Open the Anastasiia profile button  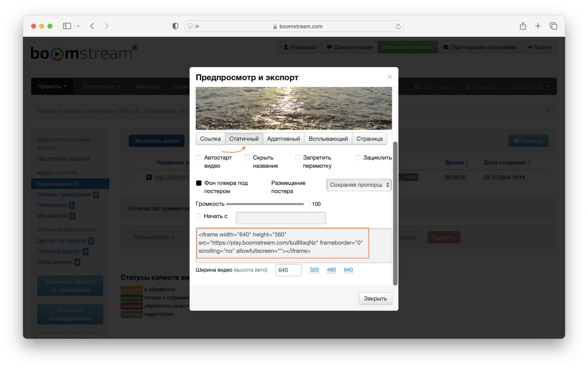[300, 47]
